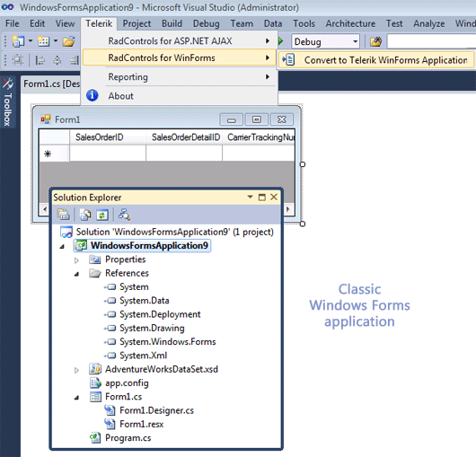Click the About info icon
Image resolution: width=476 pixels, height=457 pixels.
click(92, 95)
